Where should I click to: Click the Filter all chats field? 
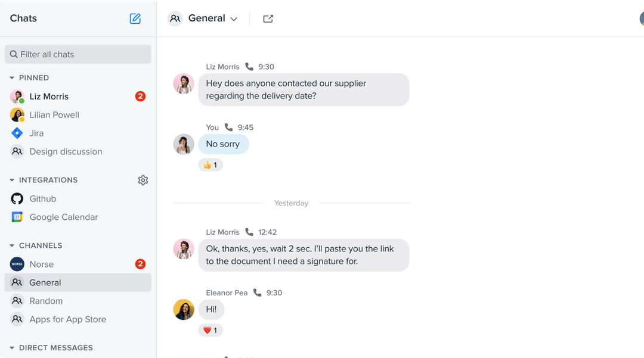(x=78, y=54)
